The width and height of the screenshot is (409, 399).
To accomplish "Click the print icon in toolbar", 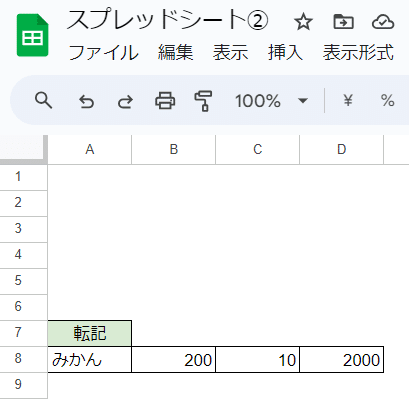I will click(x=165, y=100).
